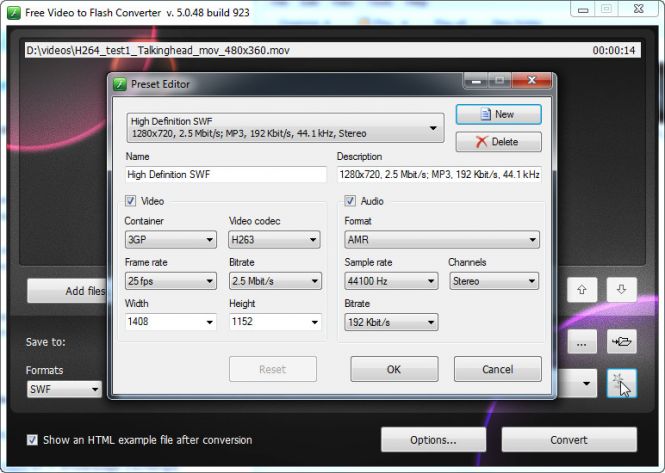Click OK to confirm the preset
The height and width of the screenshot is (473, 665).
(x=394, y=369)
